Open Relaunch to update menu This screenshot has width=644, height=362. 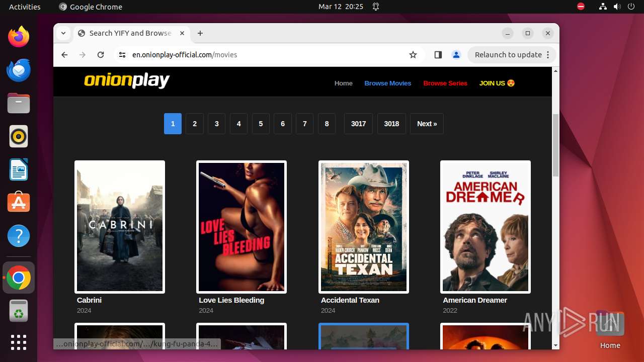point(512,55)
